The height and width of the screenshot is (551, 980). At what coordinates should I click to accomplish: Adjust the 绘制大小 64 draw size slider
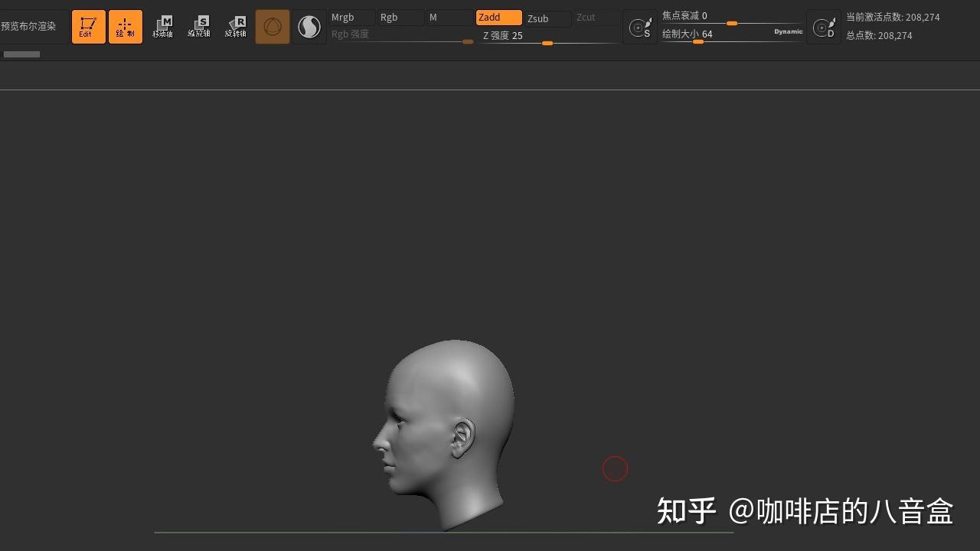coord(697,42)
